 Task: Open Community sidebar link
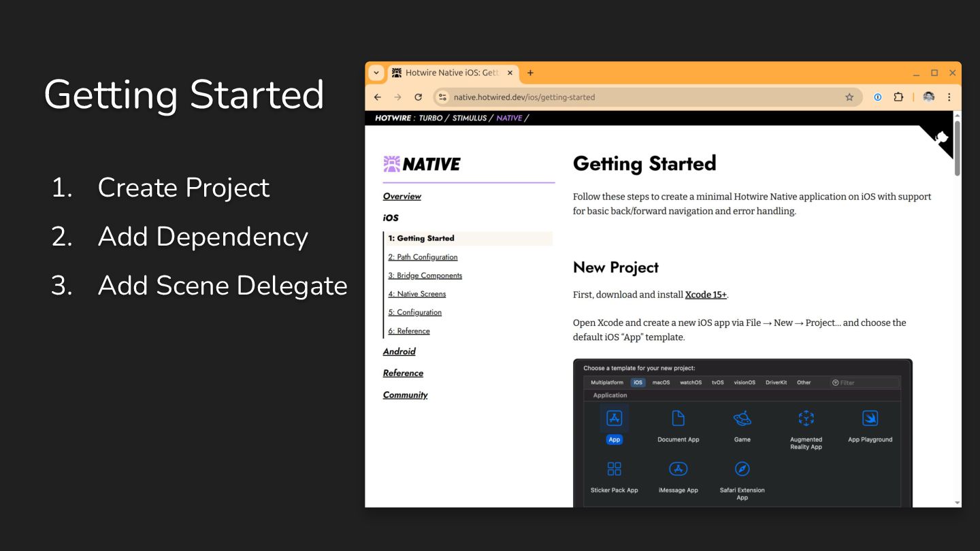405,395
